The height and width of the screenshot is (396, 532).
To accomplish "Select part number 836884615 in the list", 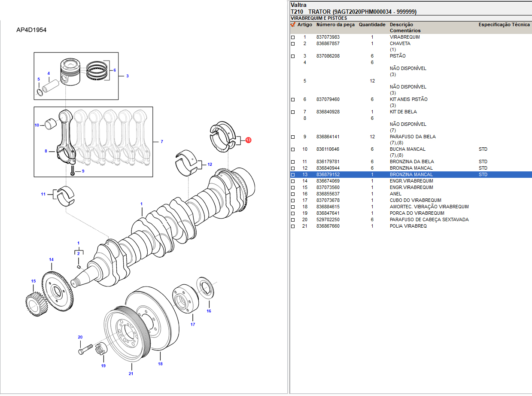I will [328, 207].
